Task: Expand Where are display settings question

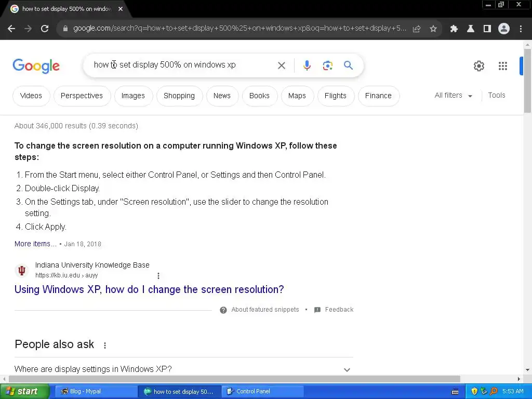Action: click(x=183, y=369)
